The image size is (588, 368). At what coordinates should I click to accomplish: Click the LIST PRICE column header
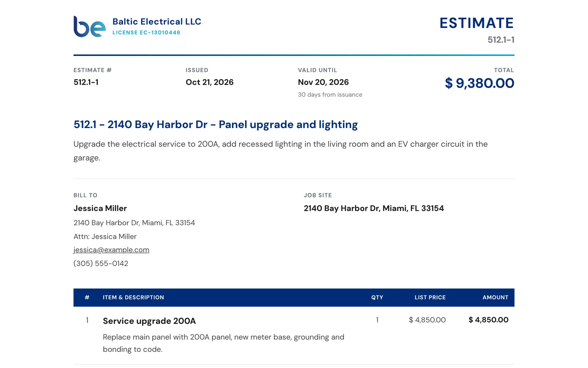click(x=430, y=297)
